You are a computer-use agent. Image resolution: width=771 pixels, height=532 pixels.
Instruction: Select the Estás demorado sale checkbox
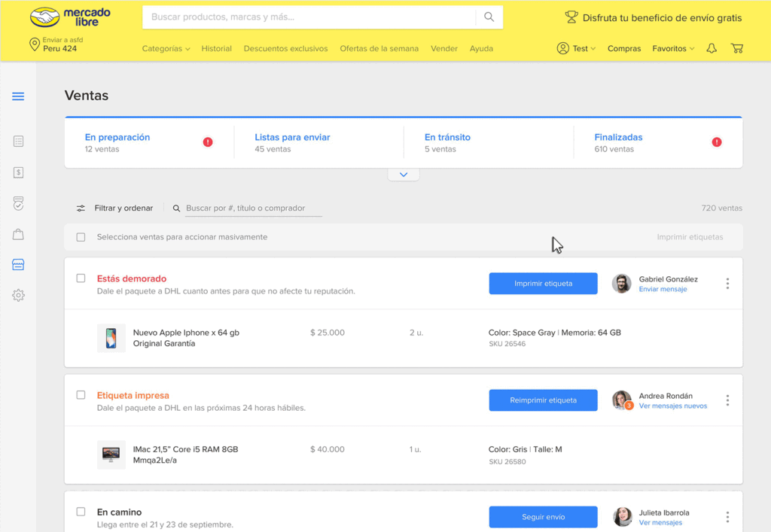click(x=81, y=278)
